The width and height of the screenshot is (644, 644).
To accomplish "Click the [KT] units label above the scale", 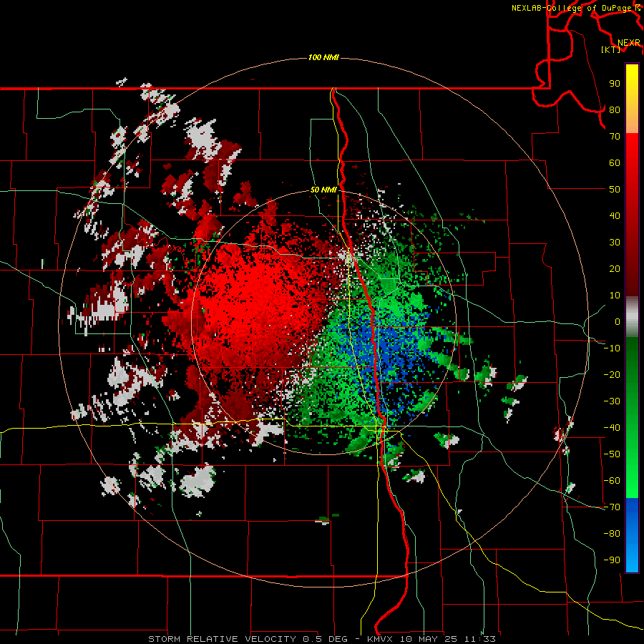I will [611, 49].
